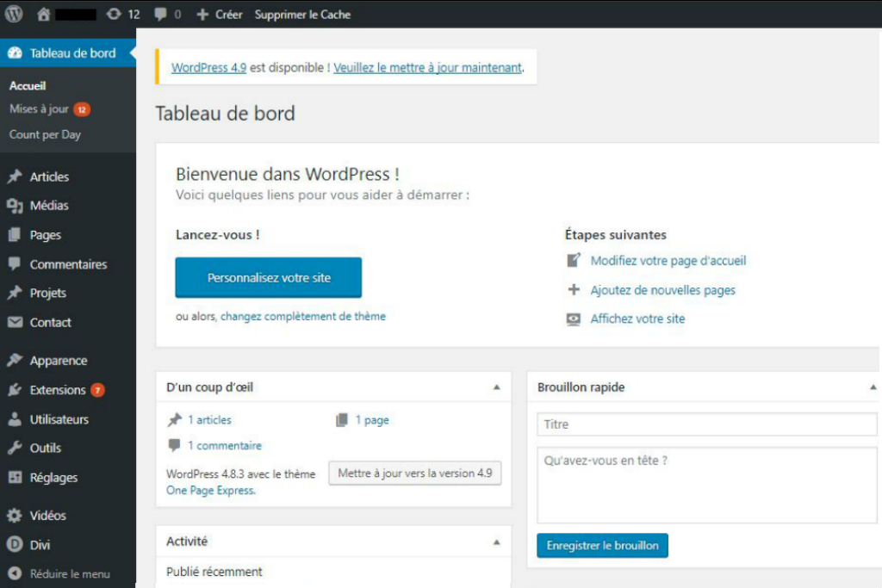This screenshot has width=882, height=588.
Task: Click pin icon next to 1 articles
Action: [x=175, y=420]
